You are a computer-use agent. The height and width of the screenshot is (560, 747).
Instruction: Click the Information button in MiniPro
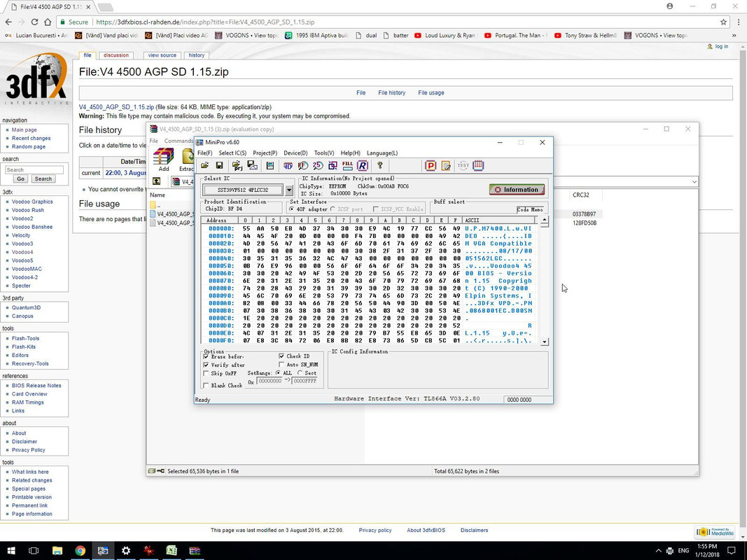517,190
